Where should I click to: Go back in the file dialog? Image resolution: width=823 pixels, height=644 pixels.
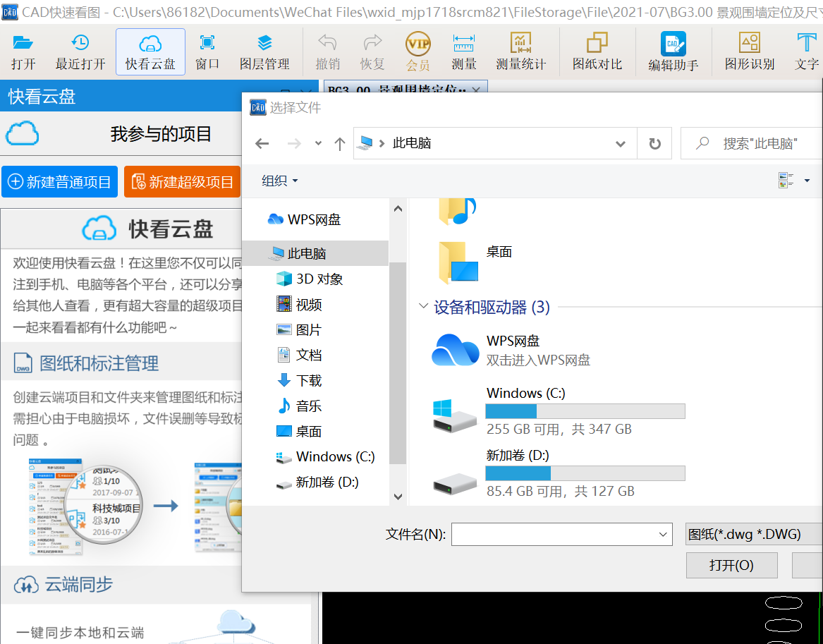coord(262,143)
